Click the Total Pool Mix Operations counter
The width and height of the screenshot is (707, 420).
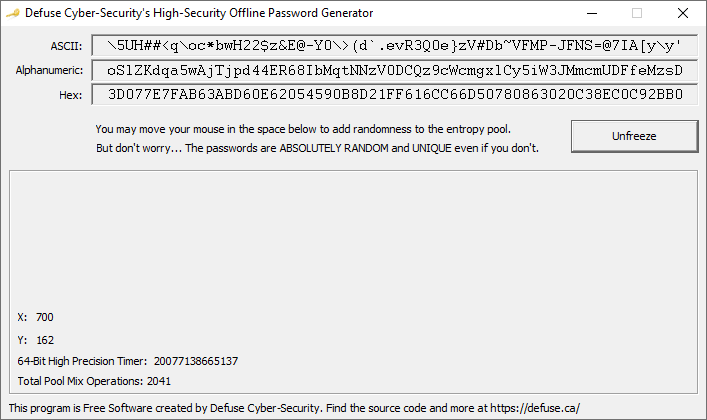(94, 381)
